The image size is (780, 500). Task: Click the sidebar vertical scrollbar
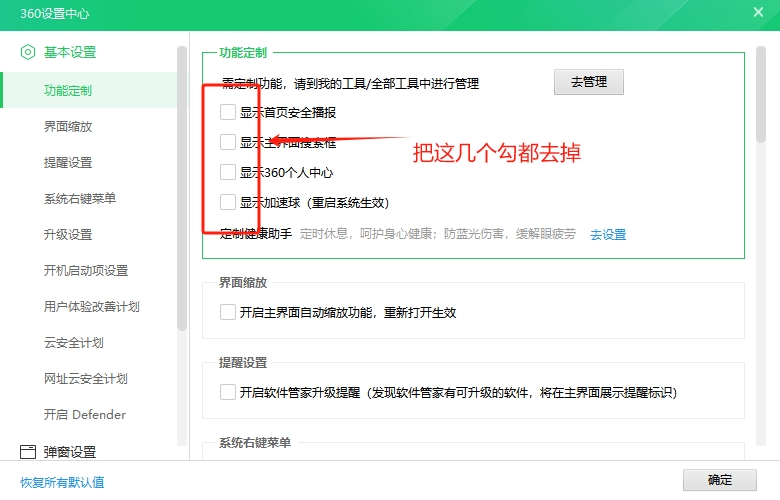182,189
